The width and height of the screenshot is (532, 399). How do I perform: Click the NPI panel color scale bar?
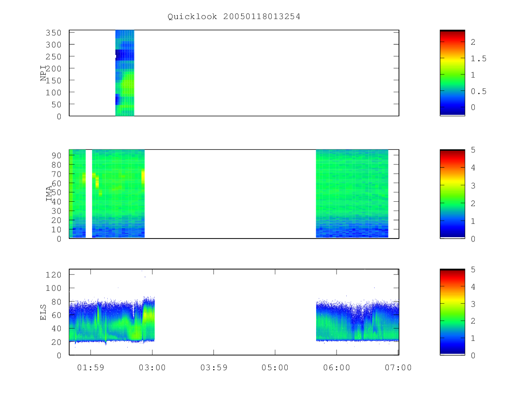452,73
